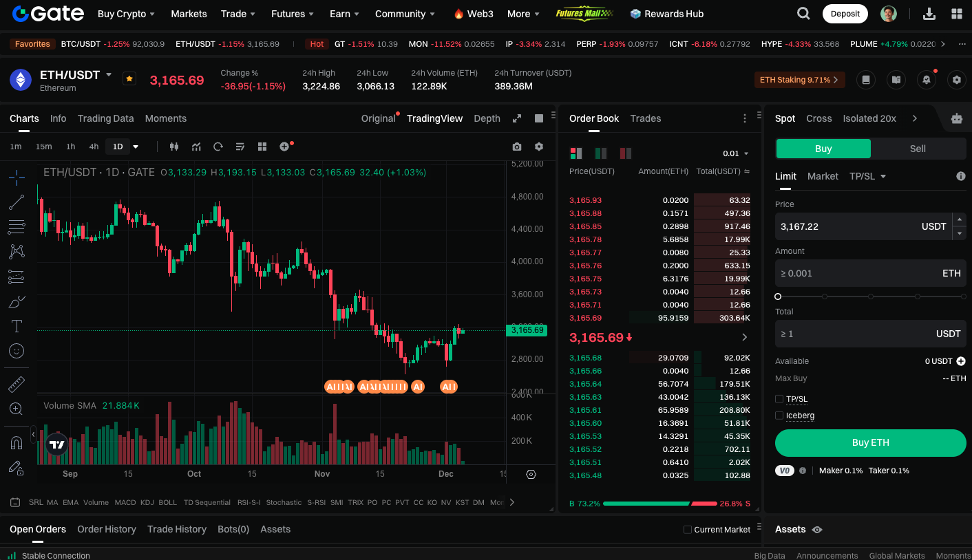Switch chart to Depth view
The height and width of the screenshot is (560, 972).
(x=487, y=118)
